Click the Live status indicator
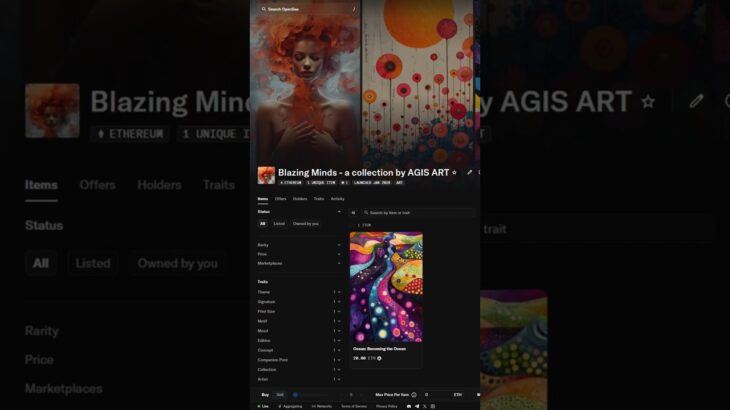 (263, 406)
